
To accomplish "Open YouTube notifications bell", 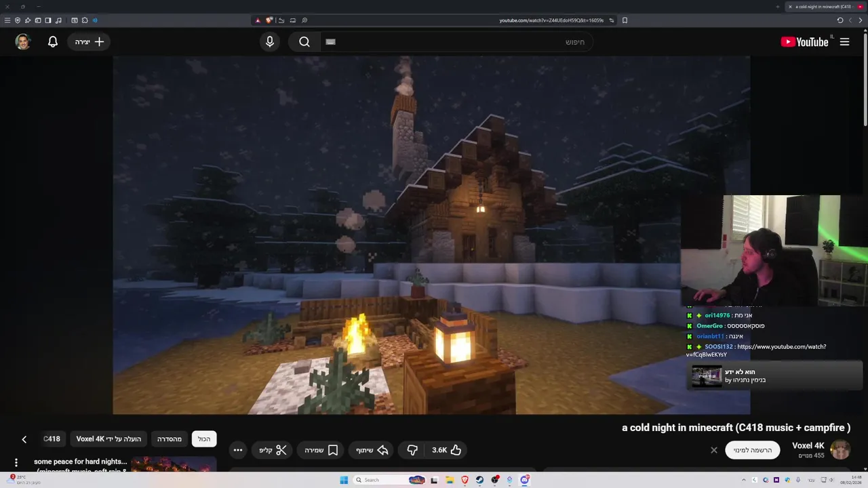I will click(53, 42).
